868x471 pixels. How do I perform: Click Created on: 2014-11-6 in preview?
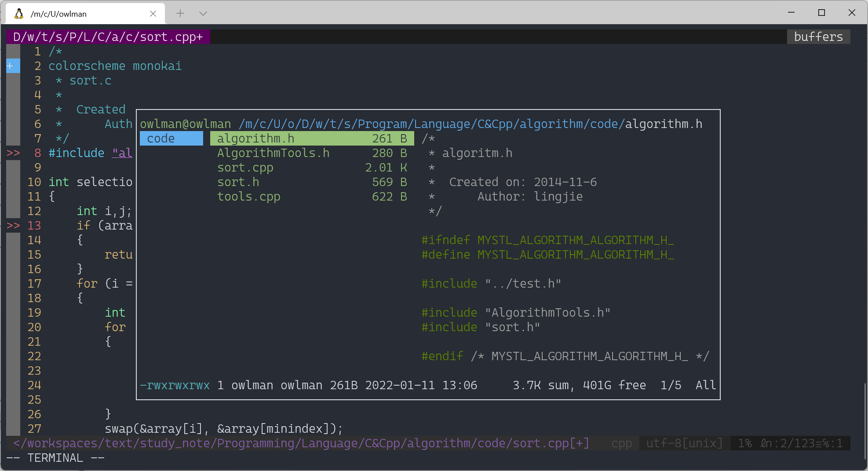click(523, 182)
